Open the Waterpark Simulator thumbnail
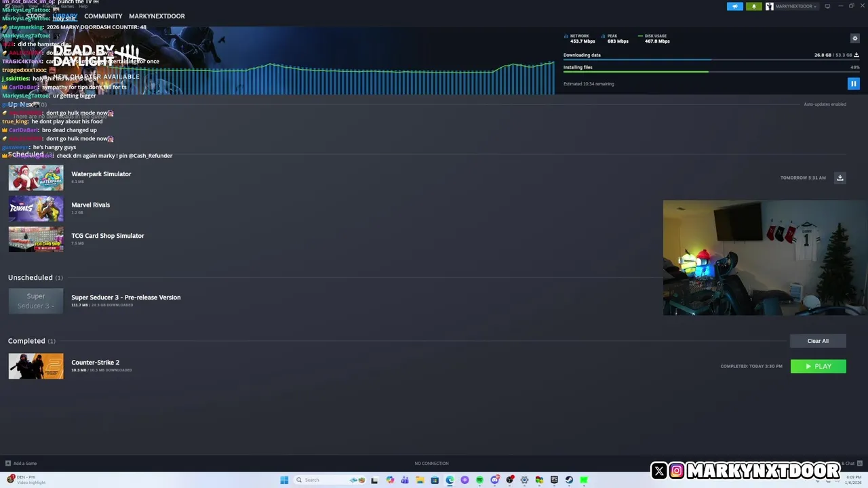This screenshot has height=488, width=868. point(36,178)
